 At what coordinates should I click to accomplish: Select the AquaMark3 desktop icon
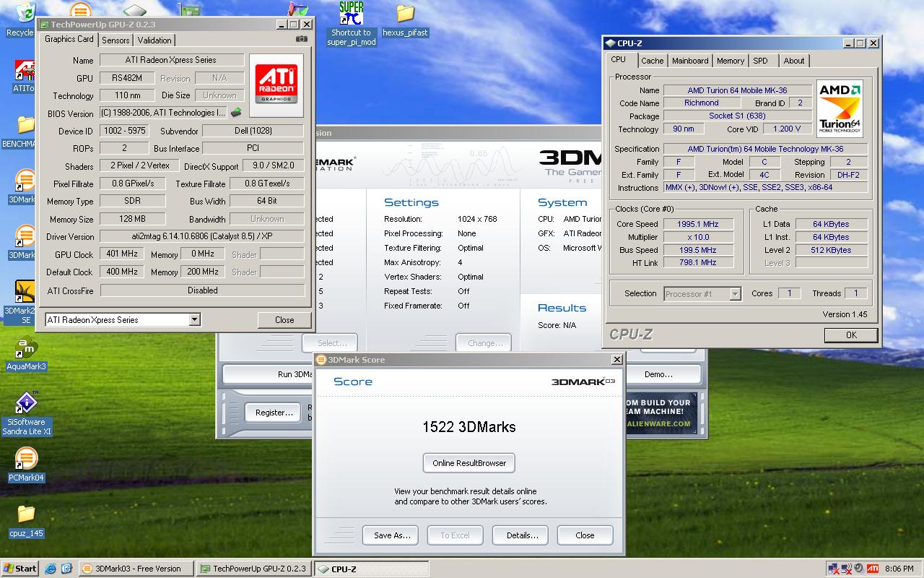point(26,354)
